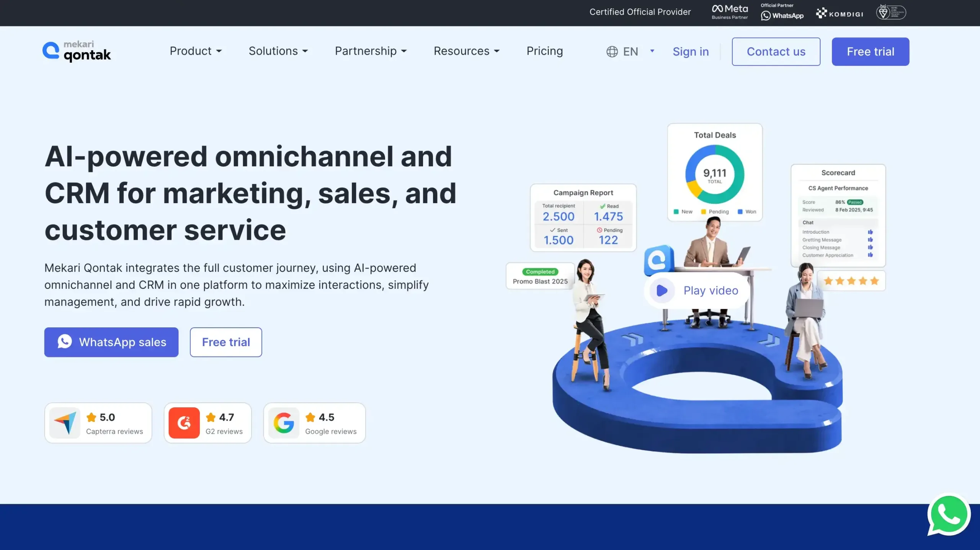Image resolution: width=980 pixels, height=550 pixels.
Task: Select Pricing in the navigation bar
Action: [545, 51]
